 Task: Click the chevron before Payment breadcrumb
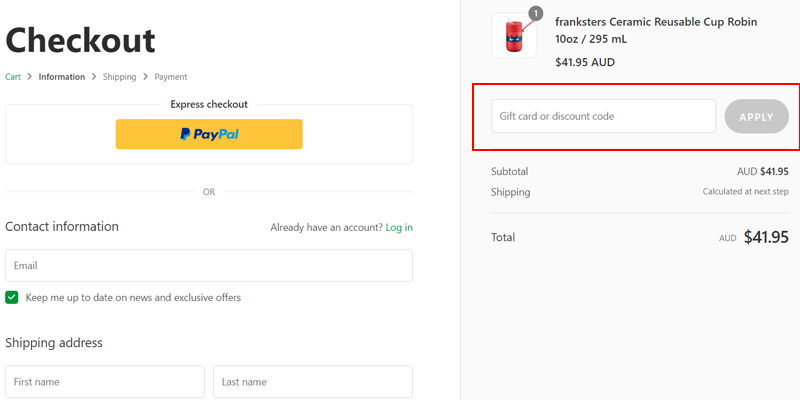[x=145, y=77]
